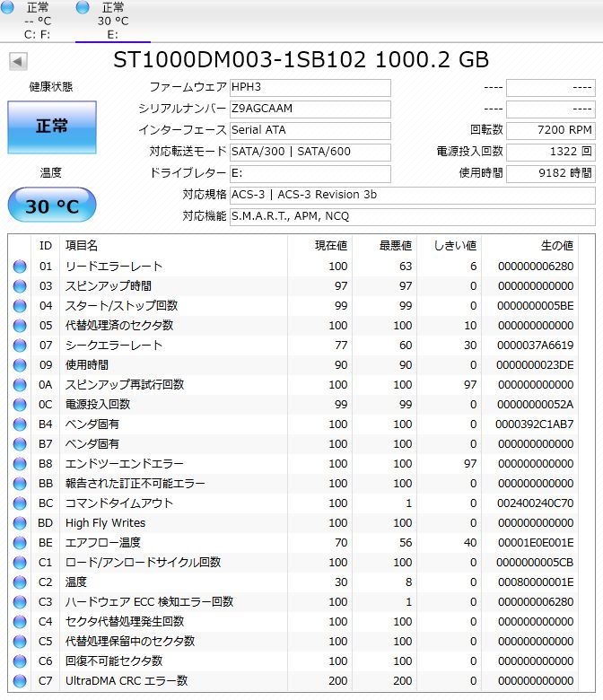The width and height of the screenshot is (603, 700).
Task: Click raw value 0000000005CB
Action: click(x=535, y=563)
